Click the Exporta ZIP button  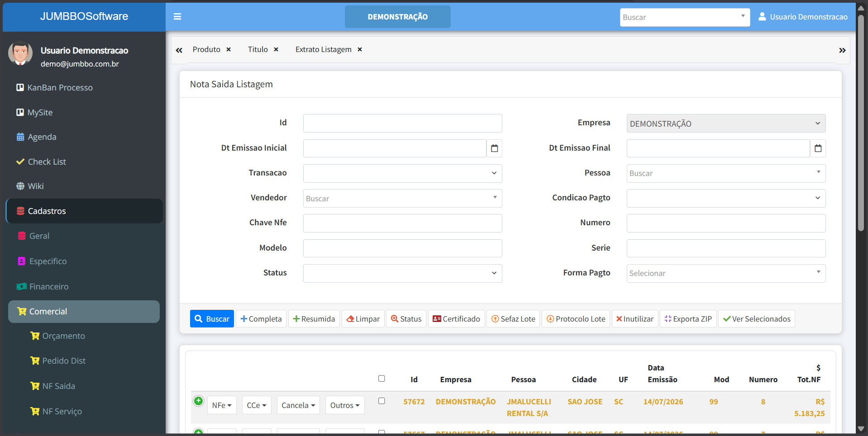[688, 319]
